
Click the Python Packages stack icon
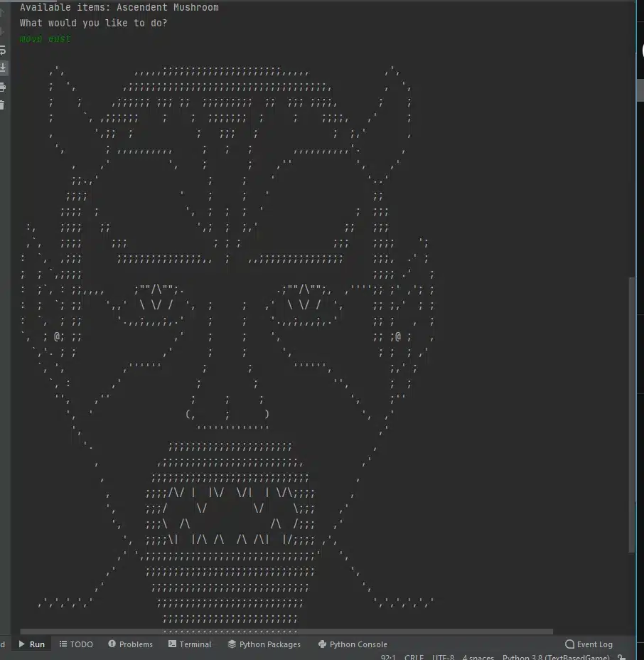pos(232,644)
